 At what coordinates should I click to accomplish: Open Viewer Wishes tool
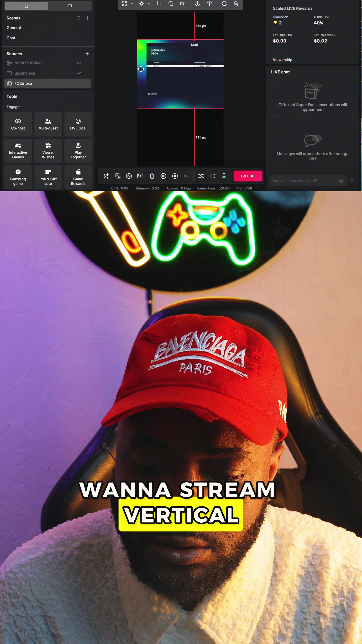pyautogui.click(x=48, y=151)
